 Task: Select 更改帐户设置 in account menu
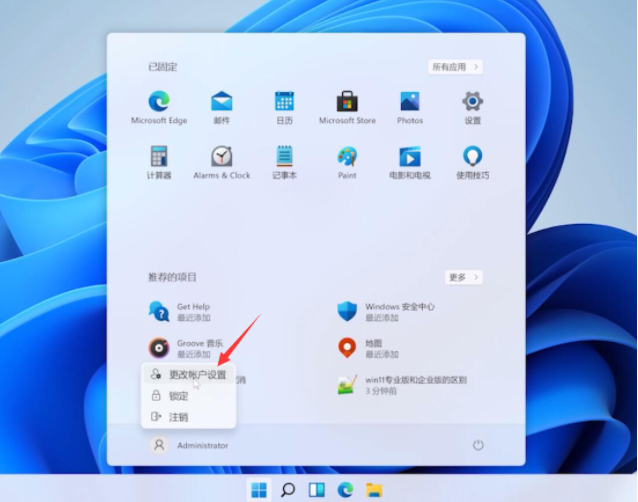[x=196, y=375]
